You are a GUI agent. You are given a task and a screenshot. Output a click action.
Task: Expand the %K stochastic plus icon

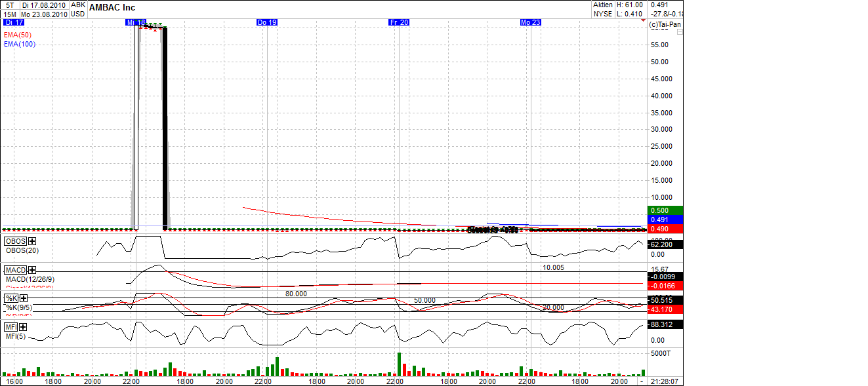pos(23,298)
